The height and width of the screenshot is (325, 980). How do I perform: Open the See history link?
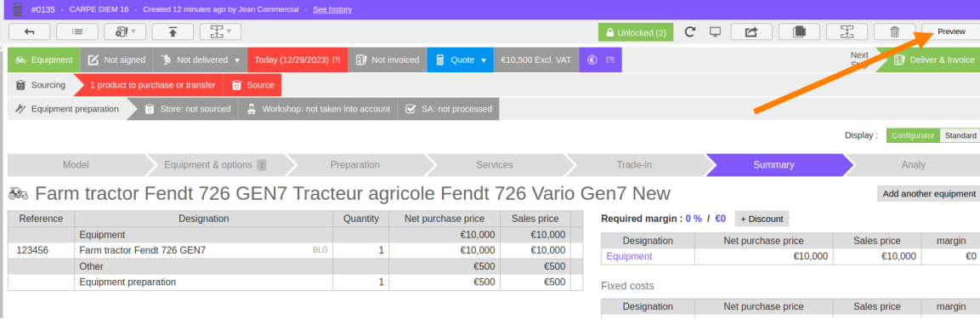click(x=331, y=9)
